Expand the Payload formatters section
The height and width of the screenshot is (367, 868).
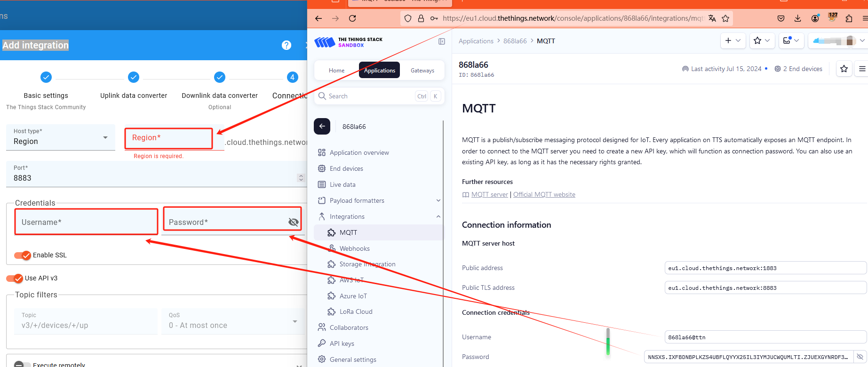pos(438,200)
